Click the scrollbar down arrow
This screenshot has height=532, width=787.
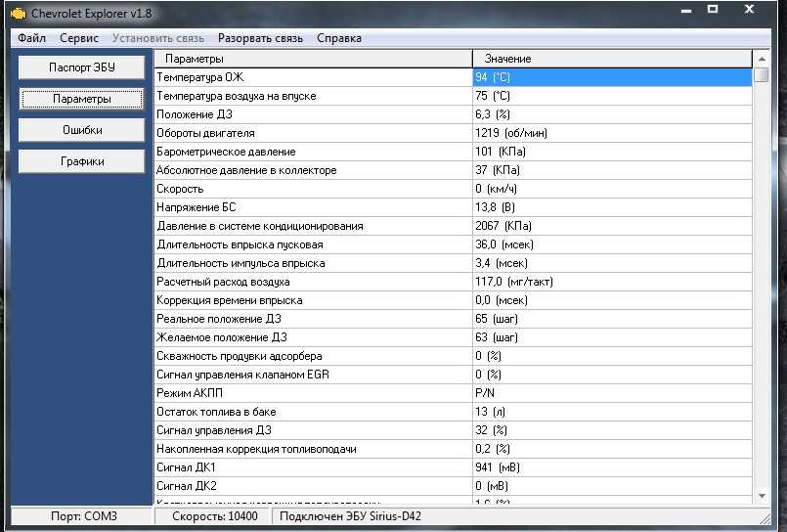pos(762,496)
